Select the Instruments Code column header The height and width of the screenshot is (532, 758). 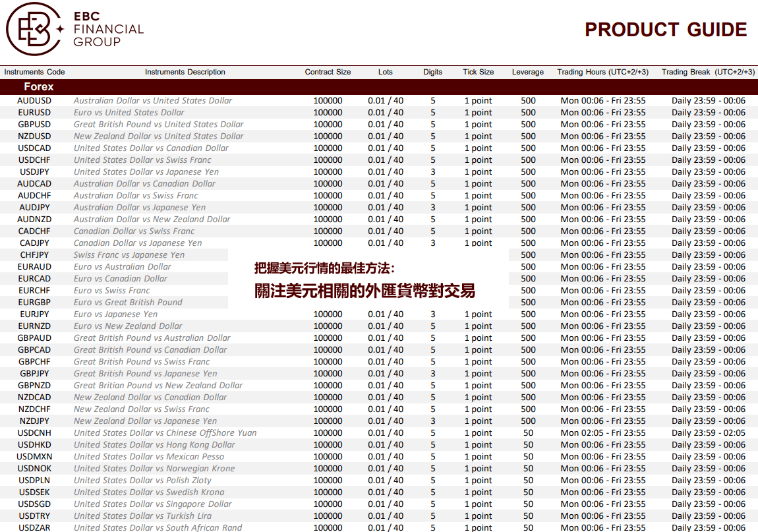(x=34, y=72)
